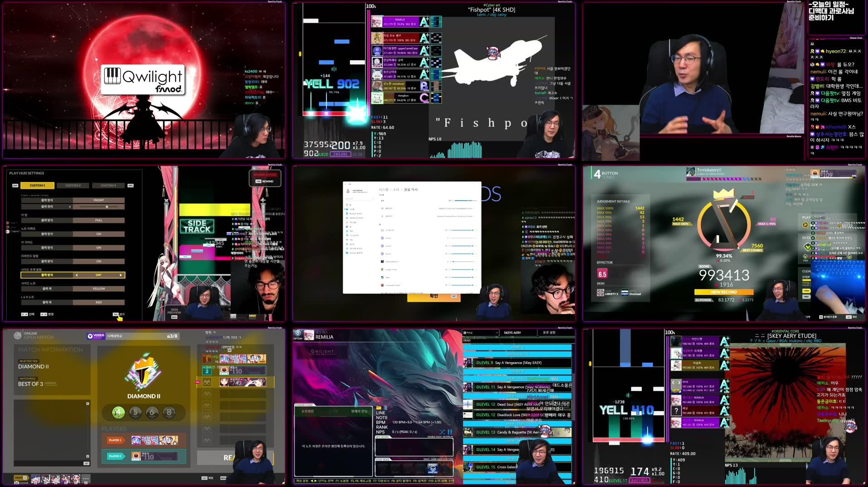
Task: Select the 6 button mode icon
Action: pos(152,412)
